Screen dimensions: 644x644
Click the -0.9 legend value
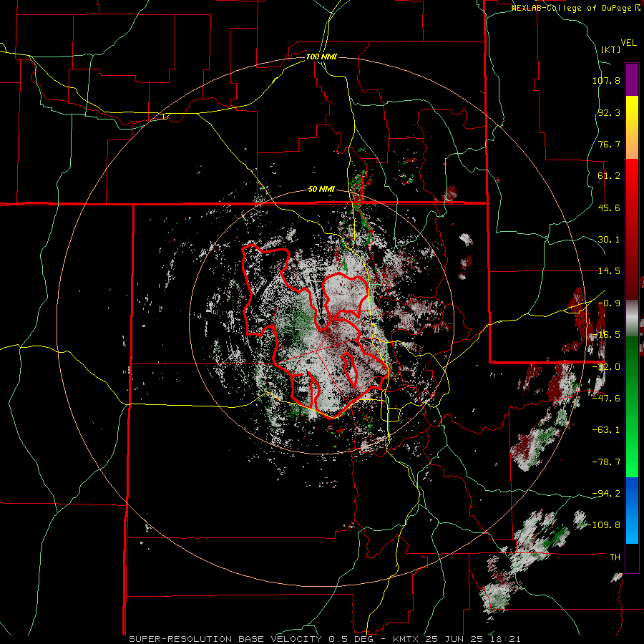coord(609,303)
